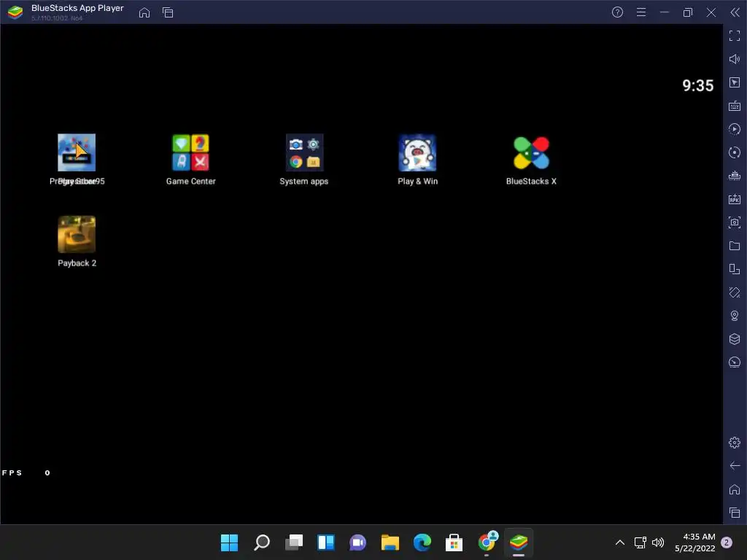The height and width of the screenshot is (560, 747).
Task: Open the 4:35 AM date and time
Action: coord(695,542)
